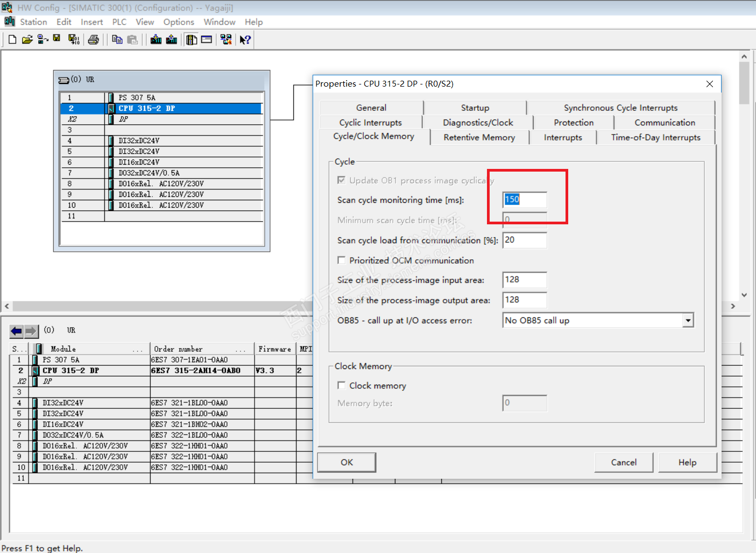Open the PLC menu
The width and height of the screenshot is (756, 553).
tap(119, 22)
